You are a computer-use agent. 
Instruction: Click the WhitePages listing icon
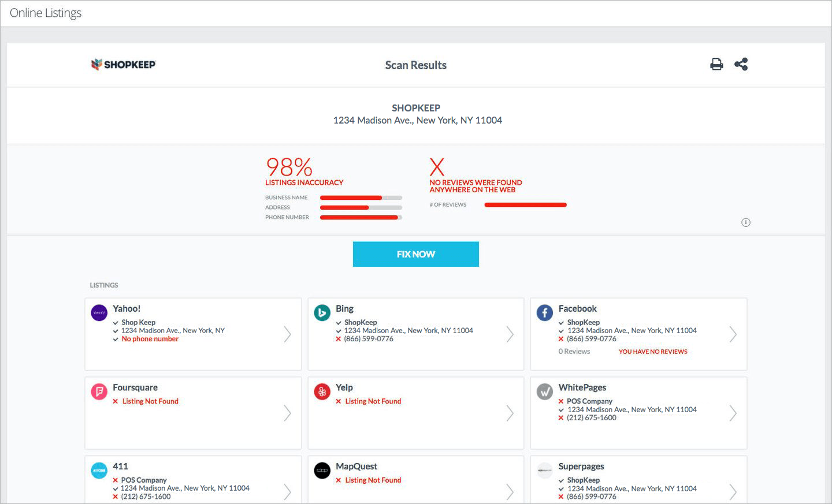tap(545, 391)
